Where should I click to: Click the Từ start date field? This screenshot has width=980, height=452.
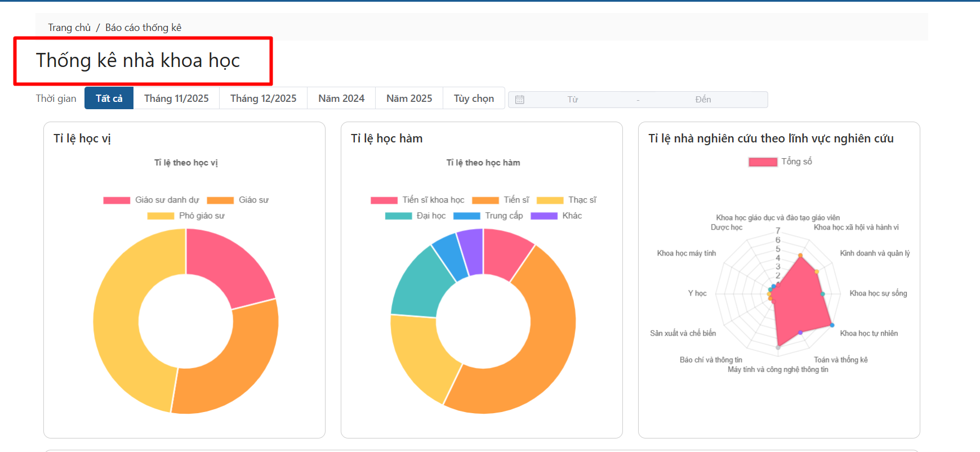572,100
